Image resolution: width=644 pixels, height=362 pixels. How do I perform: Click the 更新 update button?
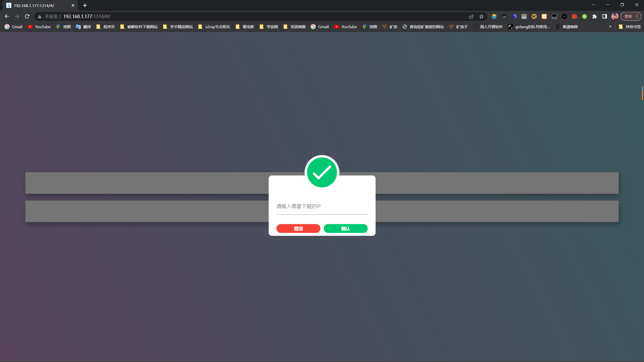coord(628,16)
